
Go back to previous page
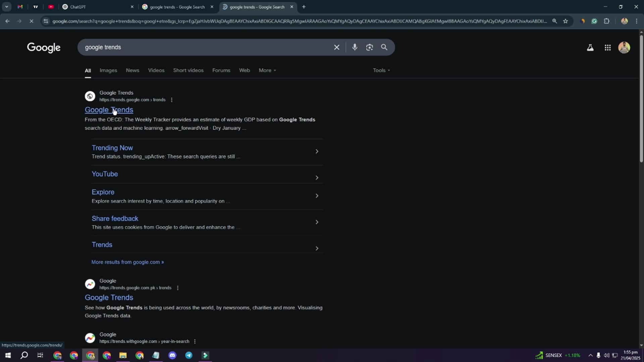tap(7, 21)
